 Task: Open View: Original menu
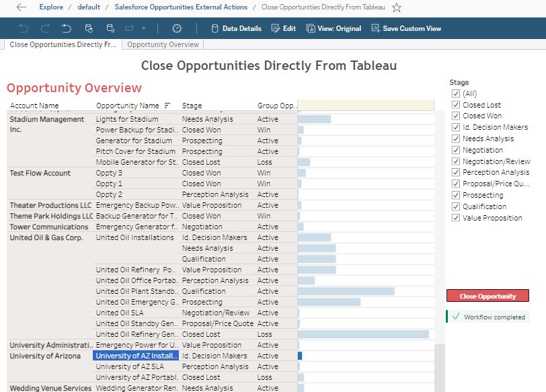tap(334, 28)
